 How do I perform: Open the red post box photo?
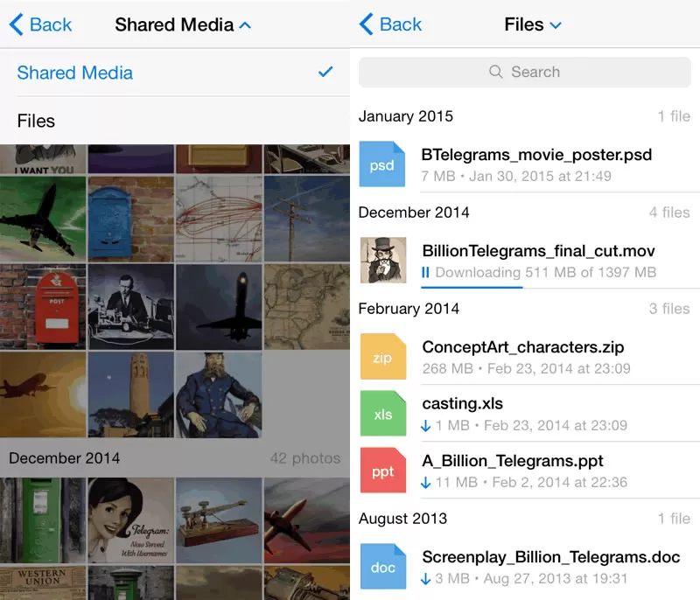click(43, 306)
